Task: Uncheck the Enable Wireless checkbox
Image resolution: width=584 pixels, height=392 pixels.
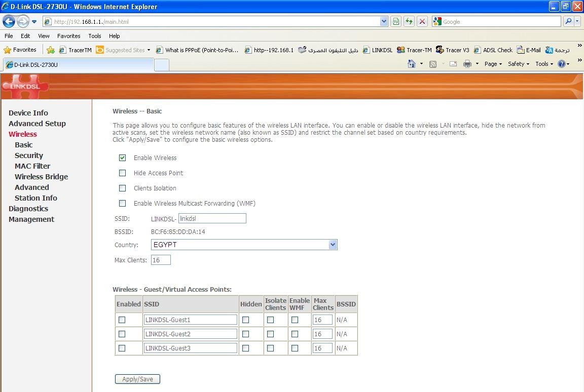Action: tap(122, 158)
